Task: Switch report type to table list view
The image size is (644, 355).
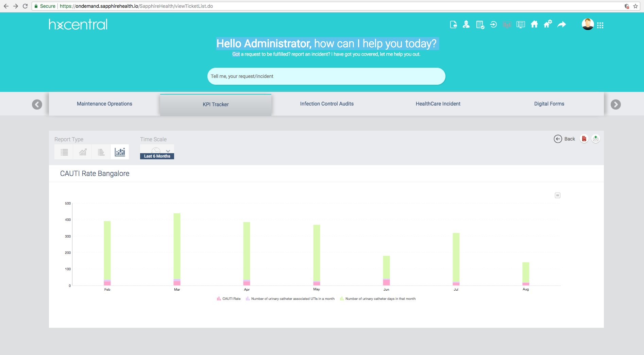Action: click(x=64, y=152)
